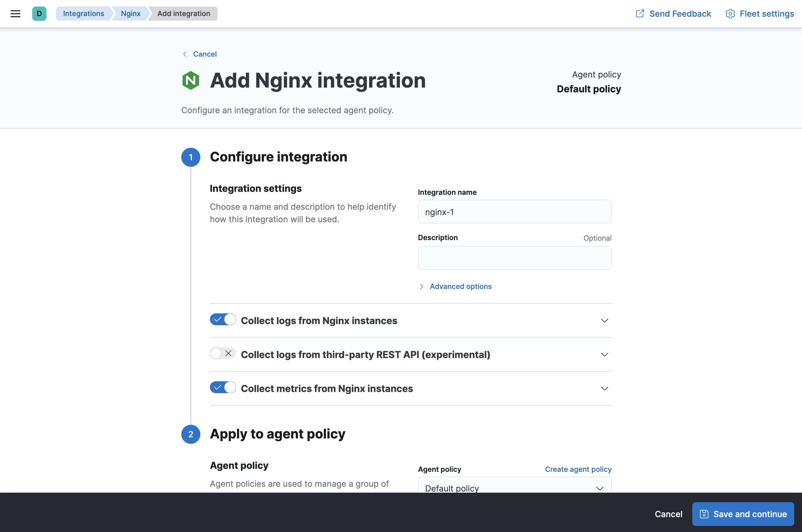
Task: Toggle off Collect logs from Nginx instances
Action: pos(223,320)
